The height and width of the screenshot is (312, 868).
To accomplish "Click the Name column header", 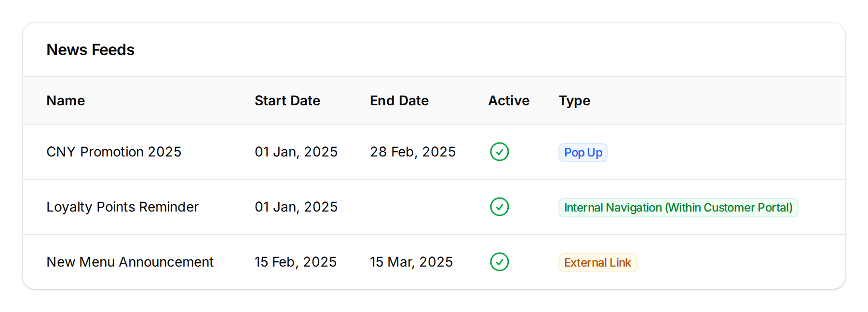I will click(x=66, y=100).
